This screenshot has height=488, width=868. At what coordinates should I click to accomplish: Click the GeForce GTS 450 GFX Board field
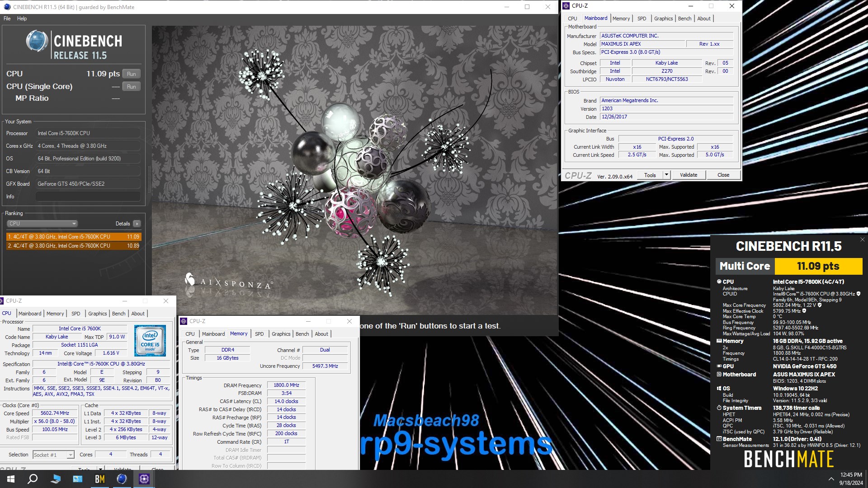click(x=88, y=184)
